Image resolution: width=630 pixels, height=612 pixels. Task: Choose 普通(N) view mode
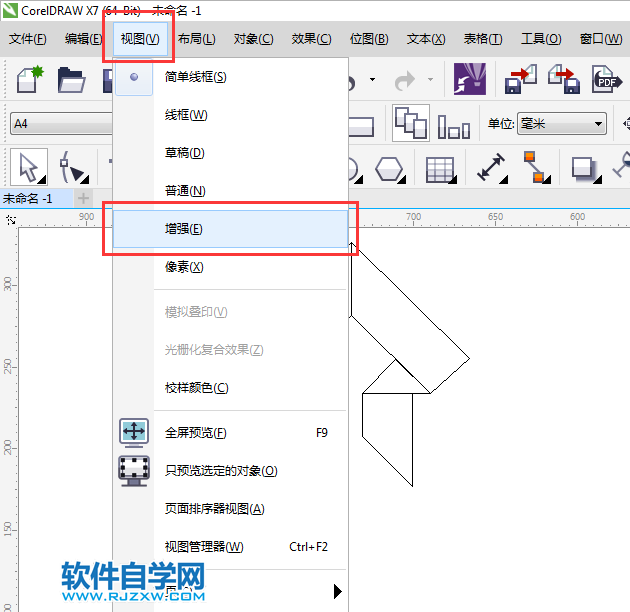[x=231, y=190]
